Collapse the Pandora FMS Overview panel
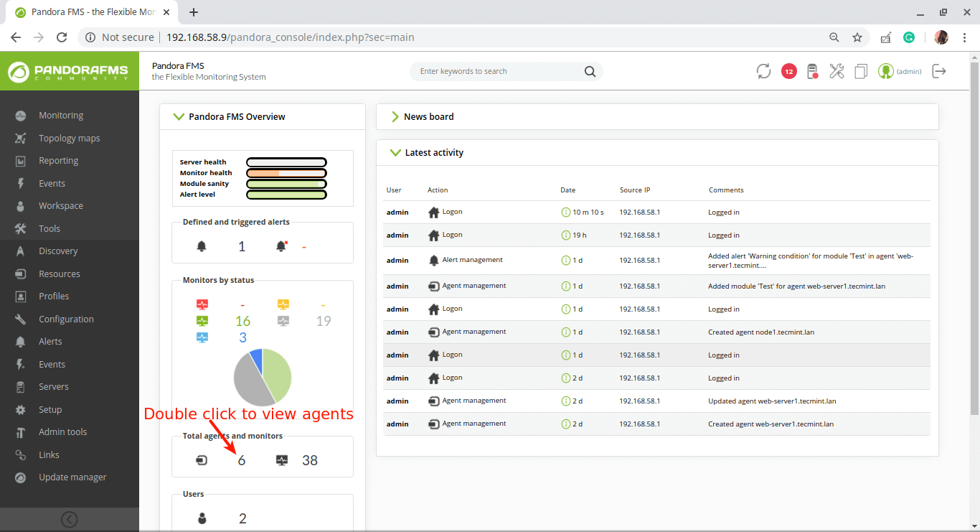 179,116
